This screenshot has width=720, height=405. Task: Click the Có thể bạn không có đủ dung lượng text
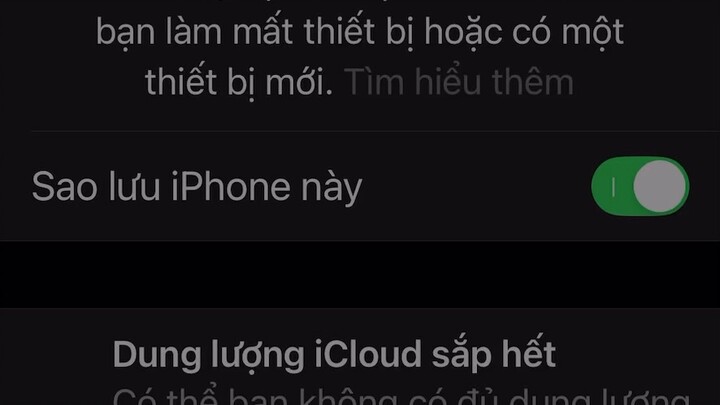click(401, 397)
